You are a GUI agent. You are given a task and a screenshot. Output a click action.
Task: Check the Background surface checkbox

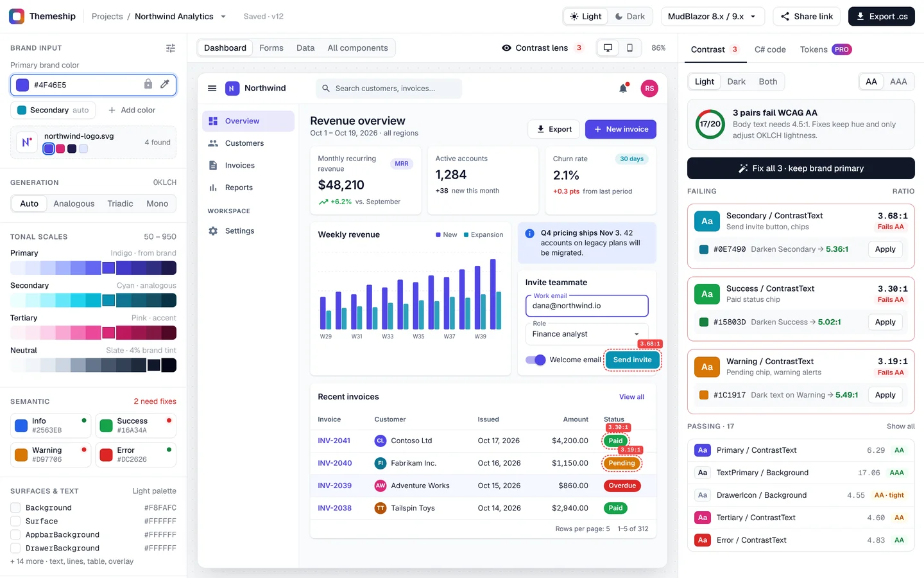(15, 507)
